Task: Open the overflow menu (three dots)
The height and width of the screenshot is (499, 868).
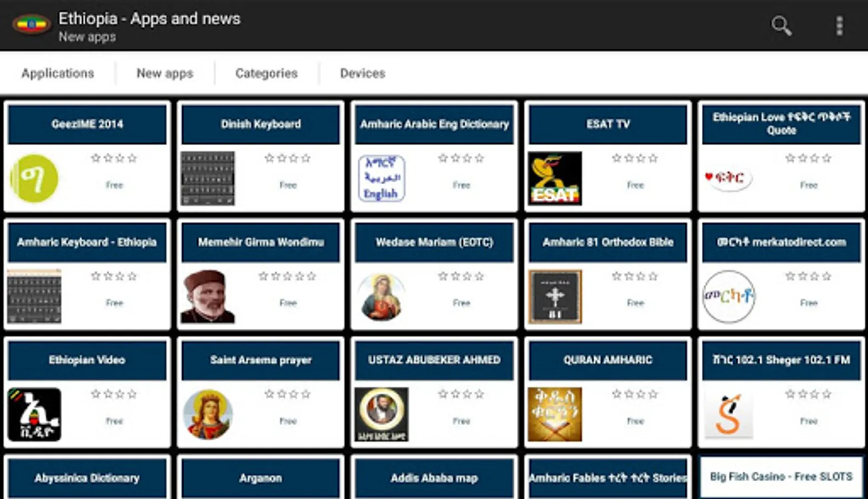Action: (x=839, y=26)
